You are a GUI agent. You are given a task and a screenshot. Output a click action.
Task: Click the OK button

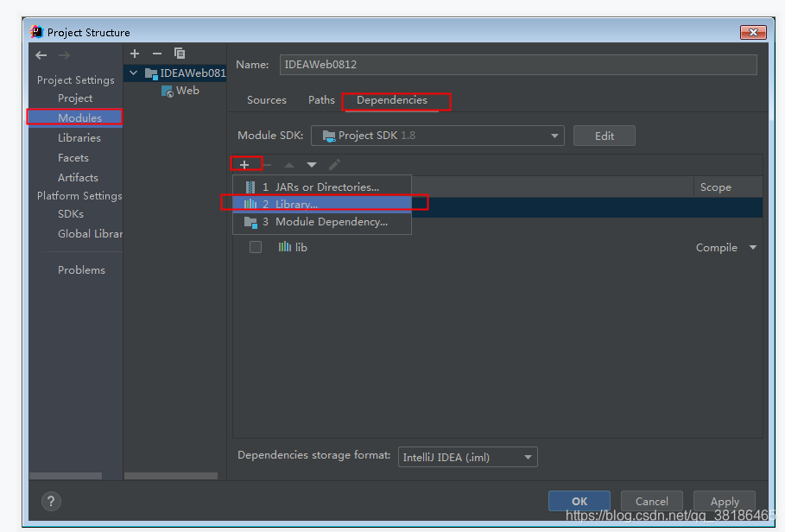pyautogui.click(x=579, y=501)
